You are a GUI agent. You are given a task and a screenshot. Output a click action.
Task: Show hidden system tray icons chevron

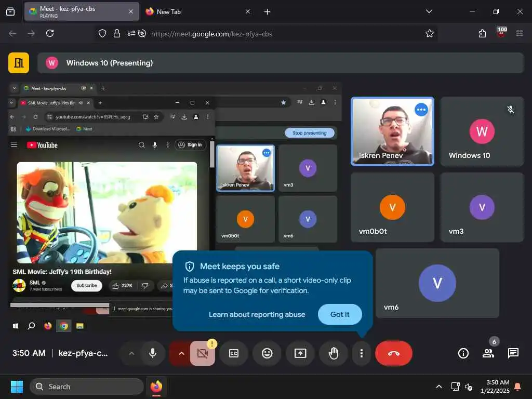(x=439, y=387)
